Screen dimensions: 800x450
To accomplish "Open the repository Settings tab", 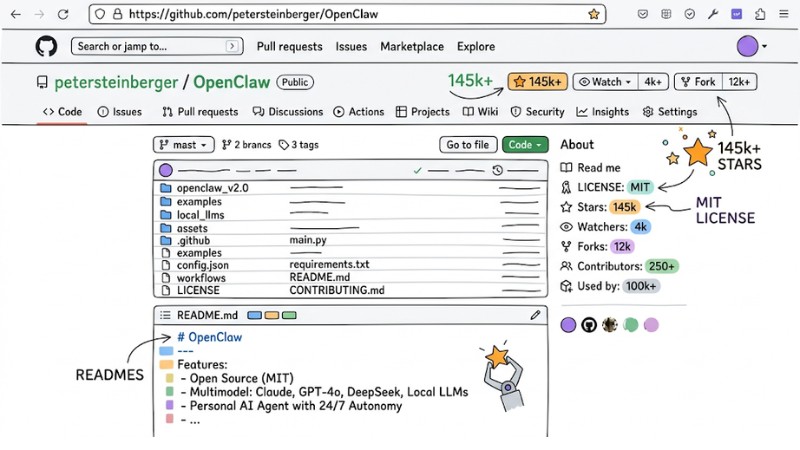I will pyautogui.click(x=669, y=112).
